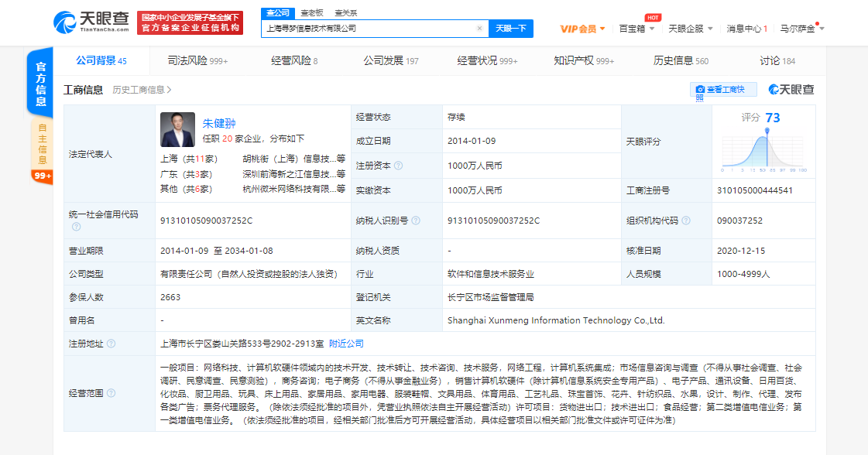This screenshot has height=455, width=868.
Task: Click establishment date 2014-01-09 value
Action: pos(472,141)
